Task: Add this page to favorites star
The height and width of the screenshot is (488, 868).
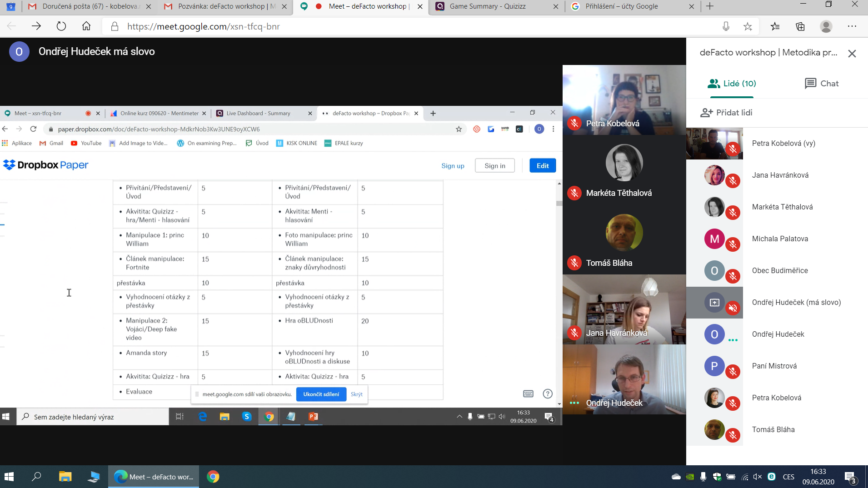Action: 748,26
